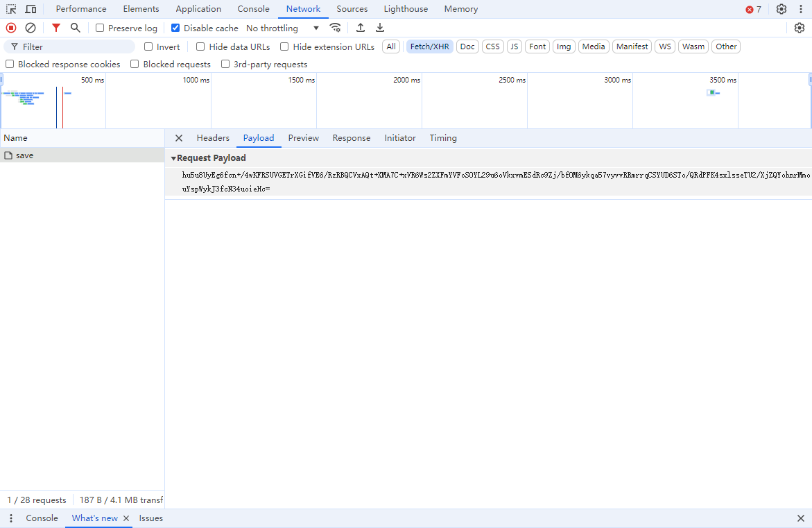Viewport: 812px width, 528px height.
Task: Toggle the network filter funnel icon
Action: click(56, 28)
